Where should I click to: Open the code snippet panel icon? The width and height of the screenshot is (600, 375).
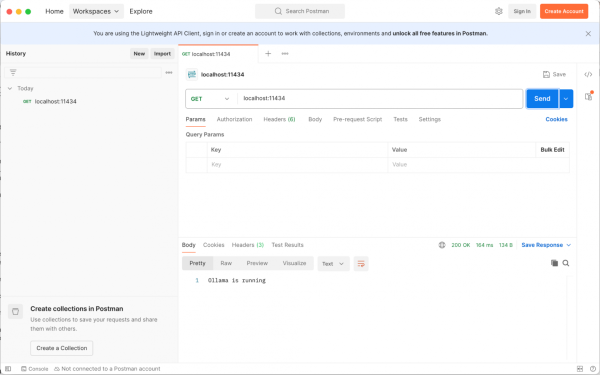588,74
